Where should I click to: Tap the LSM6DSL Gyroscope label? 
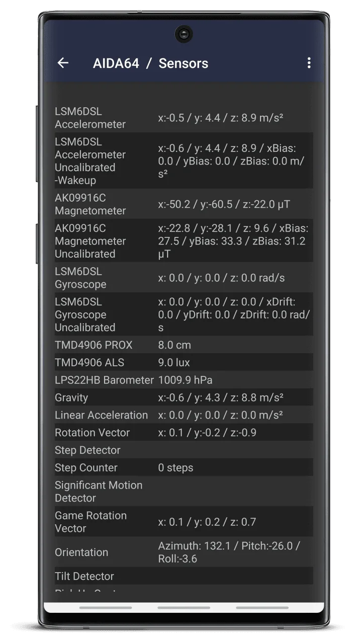[x=81, y=278]
